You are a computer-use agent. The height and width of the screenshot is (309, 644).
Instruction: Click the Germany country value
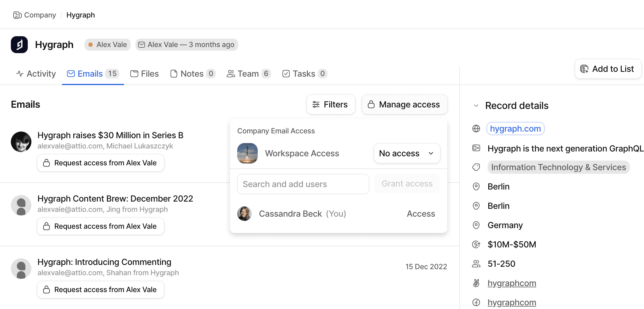tap(505, 225)
